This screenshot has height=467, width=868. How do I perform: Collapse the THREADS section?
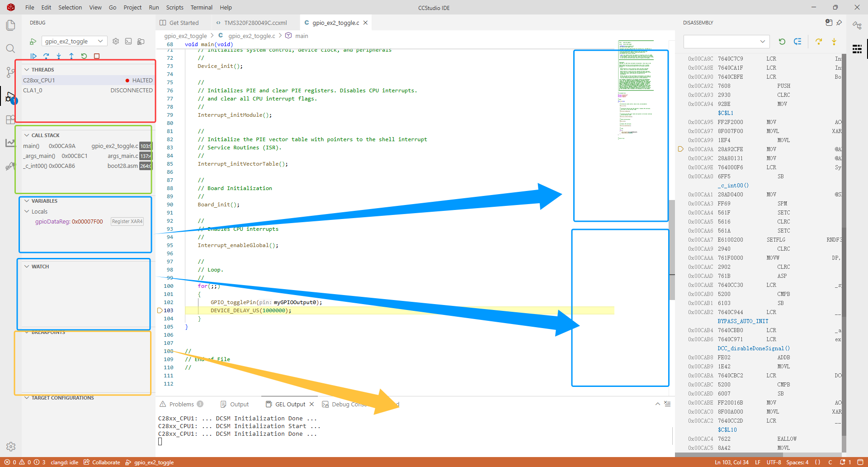click(27, 70)
